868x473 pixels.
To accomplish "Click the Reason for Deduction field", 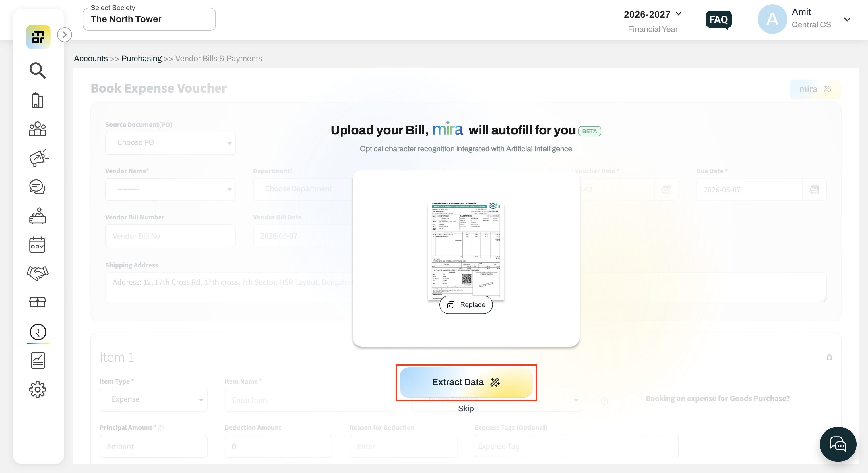I will pos(404,446).
